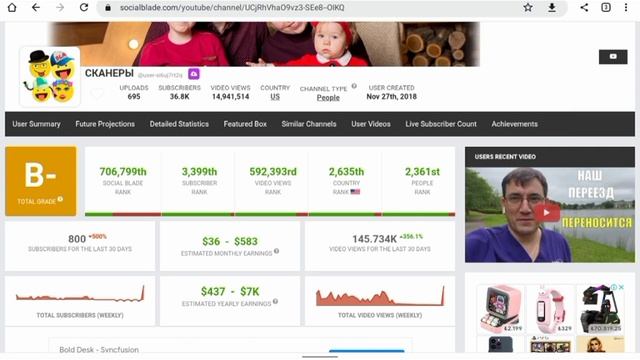Bookmark the page with the star icon

pos(528,7)
